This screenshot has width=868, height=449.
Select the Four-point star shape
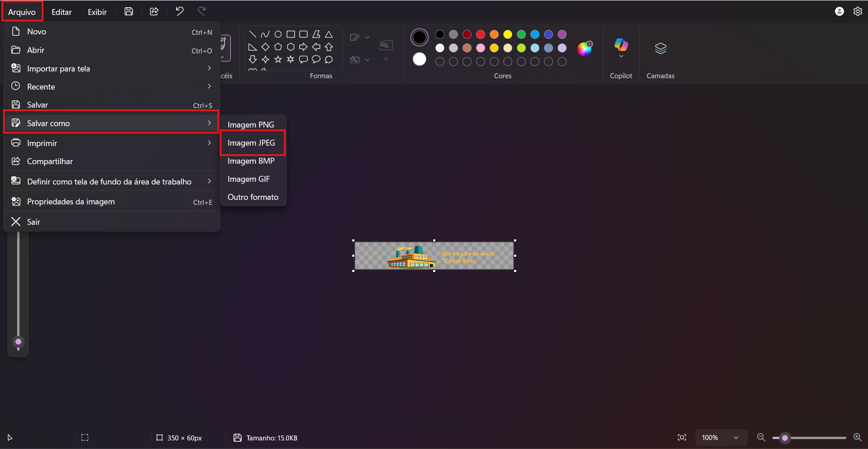[x=265, y=59]
